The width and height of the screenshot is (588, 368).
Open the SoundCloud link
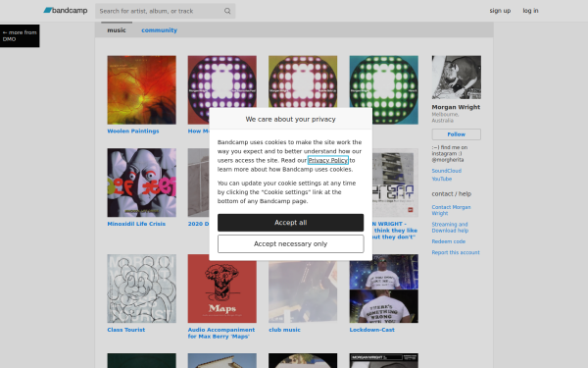(x=446, y=171)
